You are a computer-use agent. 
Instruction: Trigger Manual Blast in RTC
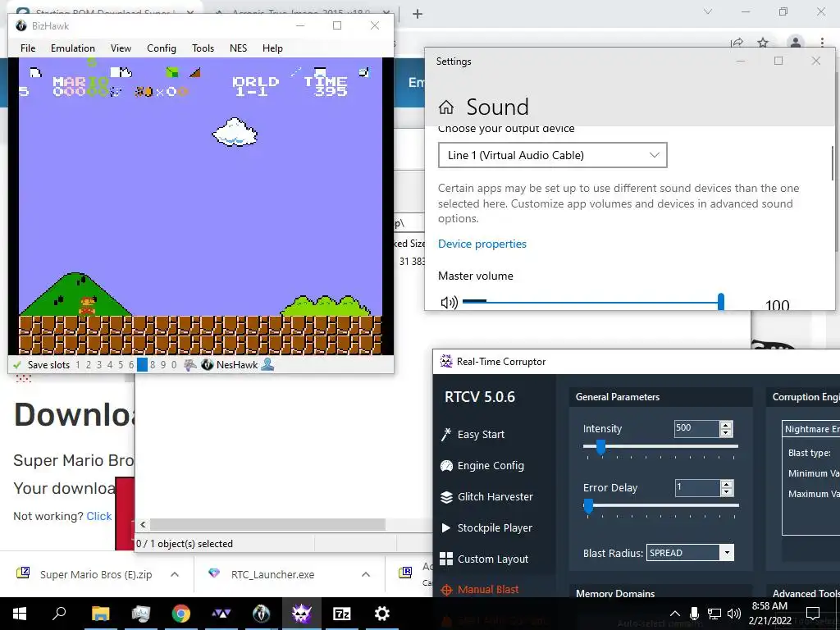[479, 589]
